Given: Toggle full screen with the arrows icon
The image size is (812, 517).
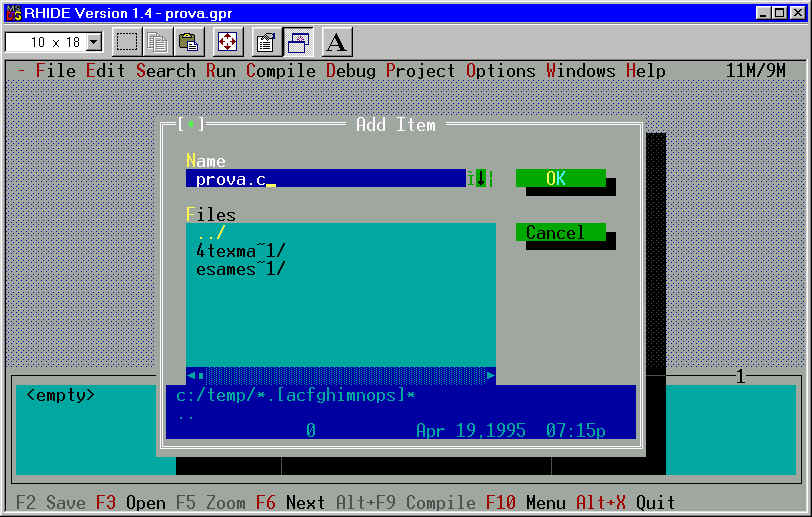Looking at the screenshot, I should coord(228,42).
